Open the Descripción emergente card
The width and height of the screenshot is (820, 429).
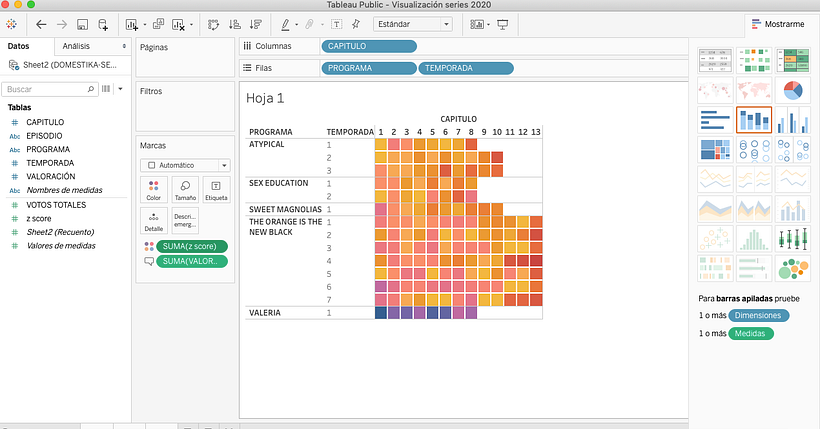pyautogui.click(x=185, y=221)
